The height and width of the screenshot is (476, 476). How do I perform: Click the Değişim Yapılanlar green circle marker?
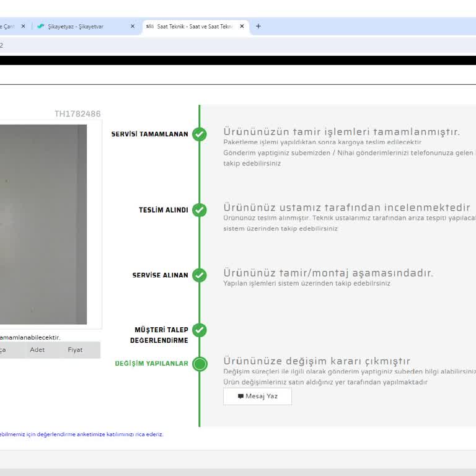(x=200, y=364)
